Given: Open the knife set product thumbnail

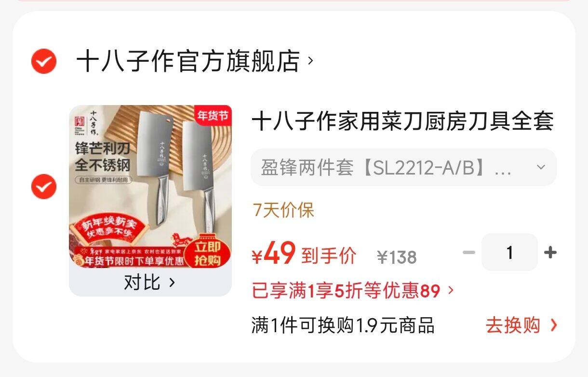Looking at the screenshot, I should tap(150, 187).
